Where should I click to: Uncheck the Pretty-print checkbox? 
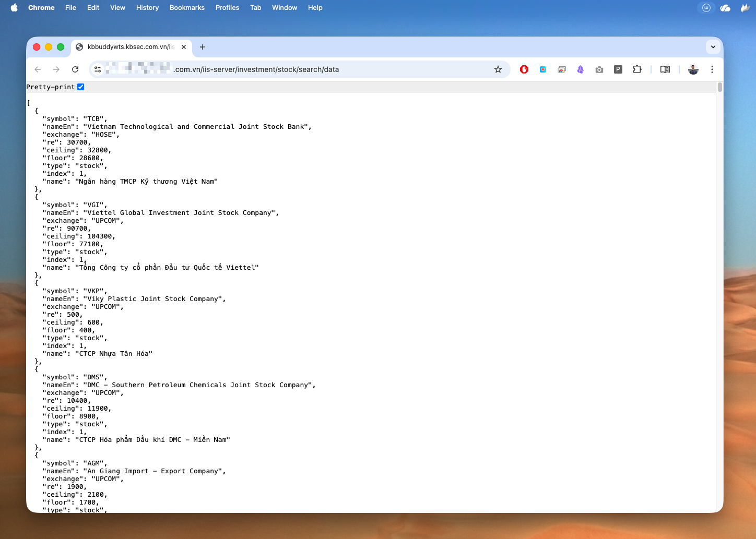pyautogui.click(x=81, y=87)
